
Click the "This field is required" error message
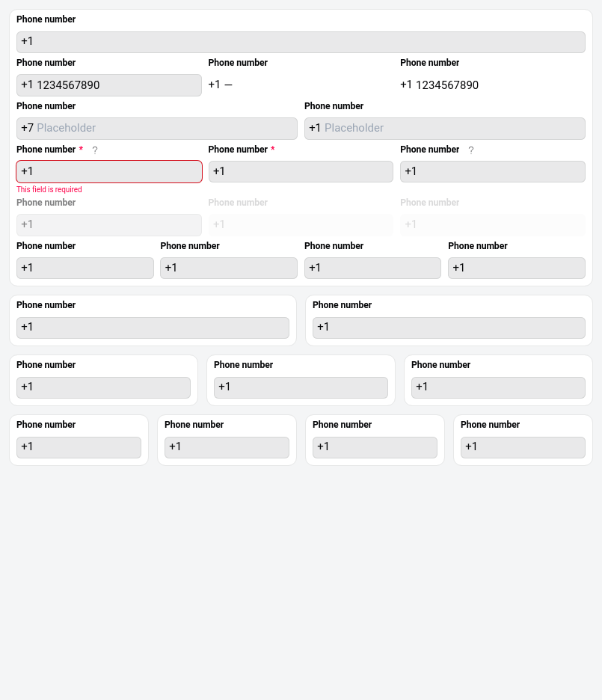pyautogui.click(x=49, y=190)
